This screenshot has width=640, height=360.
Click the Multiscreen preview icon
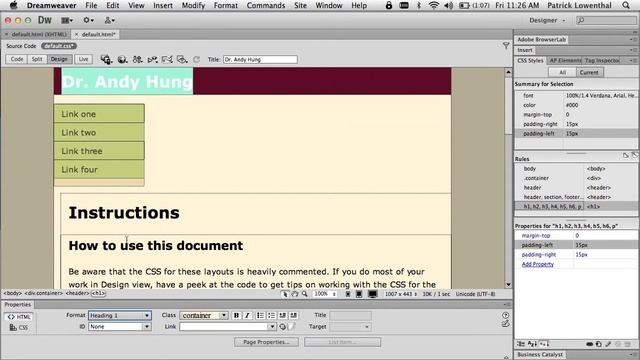click(106, 60)
